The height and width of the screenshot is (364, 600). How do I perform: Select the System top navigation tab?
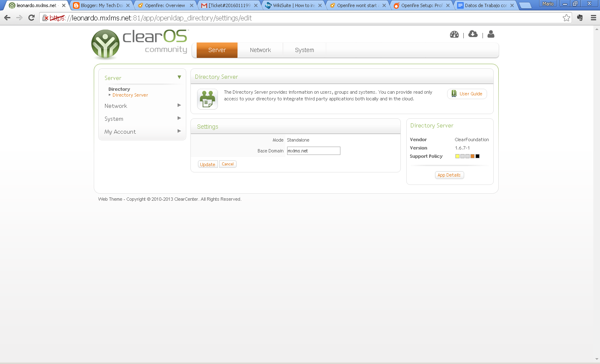(305, 50)
